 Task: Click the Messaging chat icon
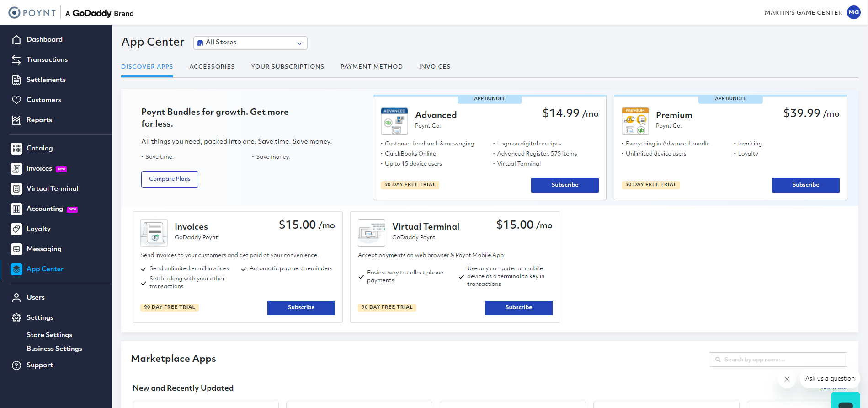[16, 249]
